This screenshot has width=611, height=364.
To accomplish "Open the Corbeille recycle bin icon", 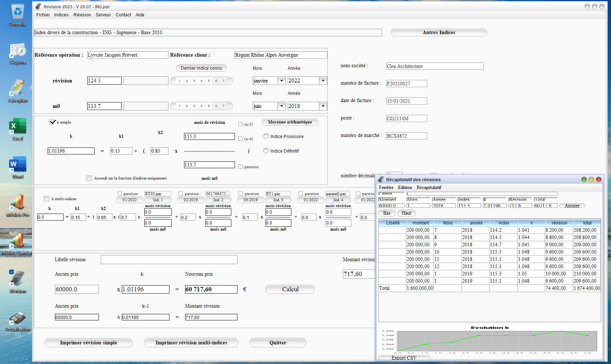I will tap(17, 15).
